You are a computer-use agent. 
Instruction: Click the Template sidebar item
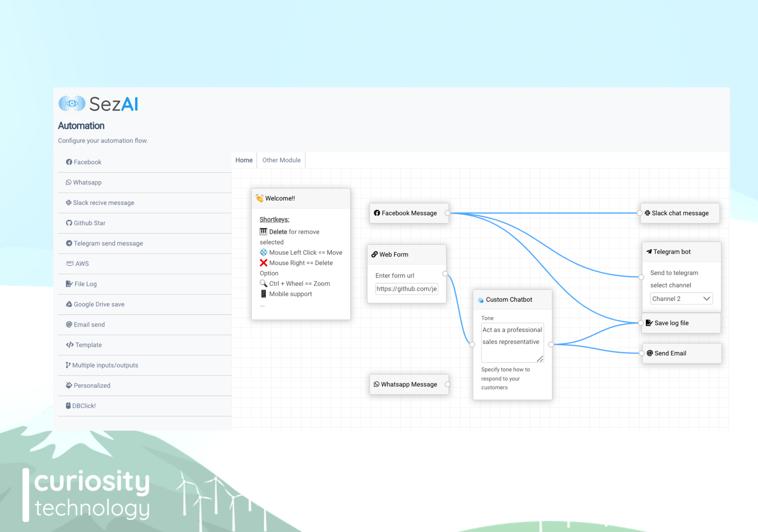[88, 345]
